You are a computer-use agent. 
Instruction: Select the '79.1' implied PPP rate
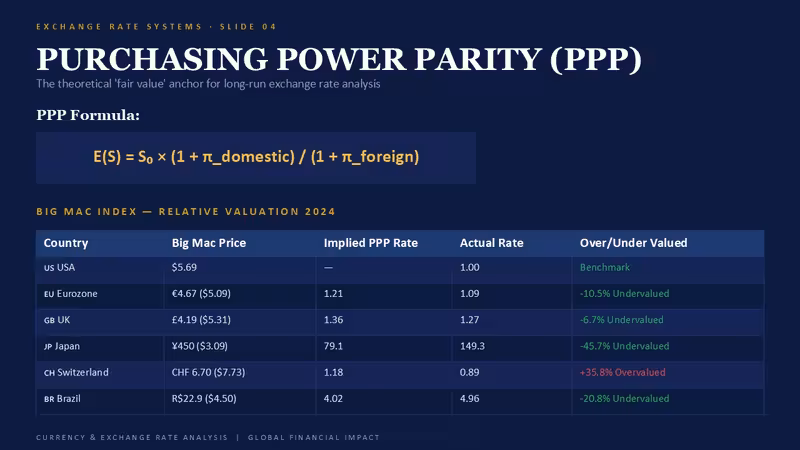(x=333, y=346)
